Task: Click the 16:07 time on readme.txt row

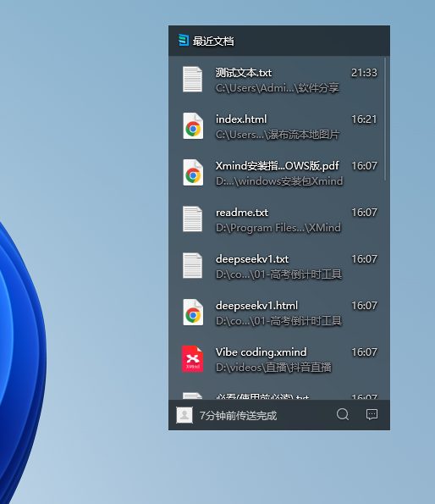Action: pos(364,213)
